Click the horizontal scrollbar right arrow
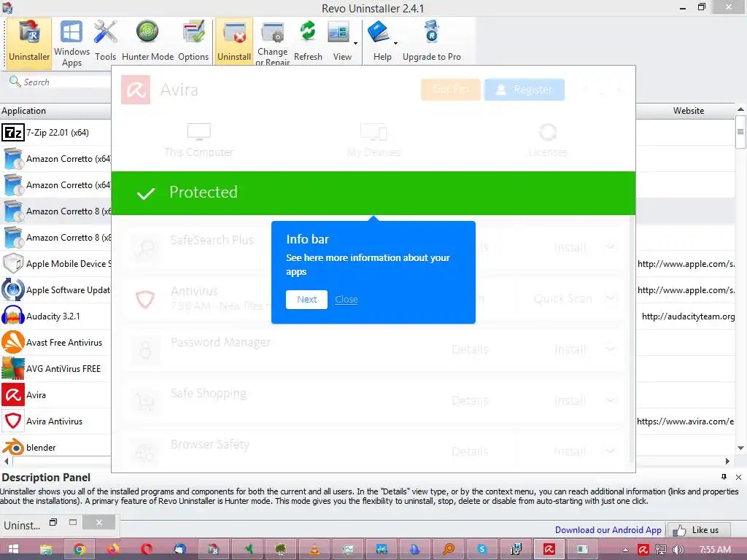This screenshot has width=747, height=560. pos(727,461)
